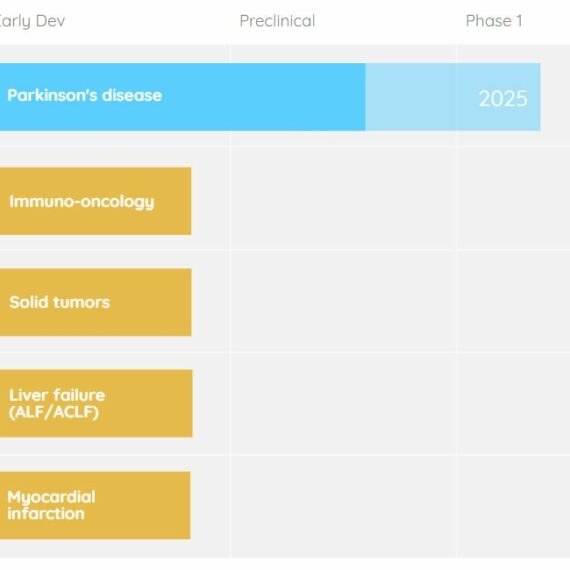Click empty Preclinical cell beside Solid tumors
Screen dimensions: 570x570
coord(343,301)
